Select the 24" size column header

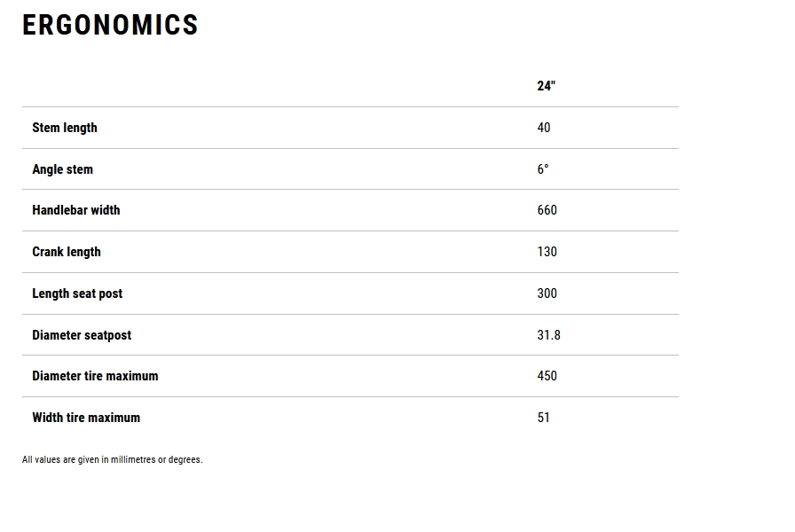tap(546, 86)
